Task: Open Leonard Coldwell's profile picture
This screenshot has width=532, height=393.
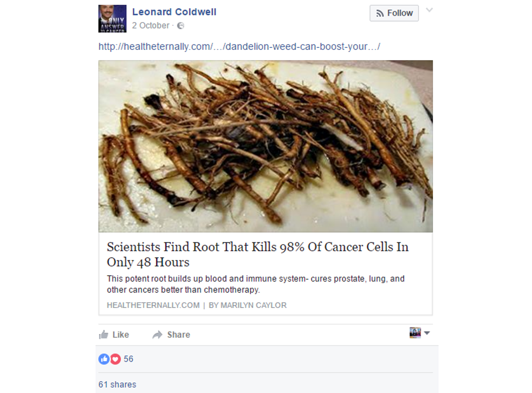Action: [x=112, y=18]
